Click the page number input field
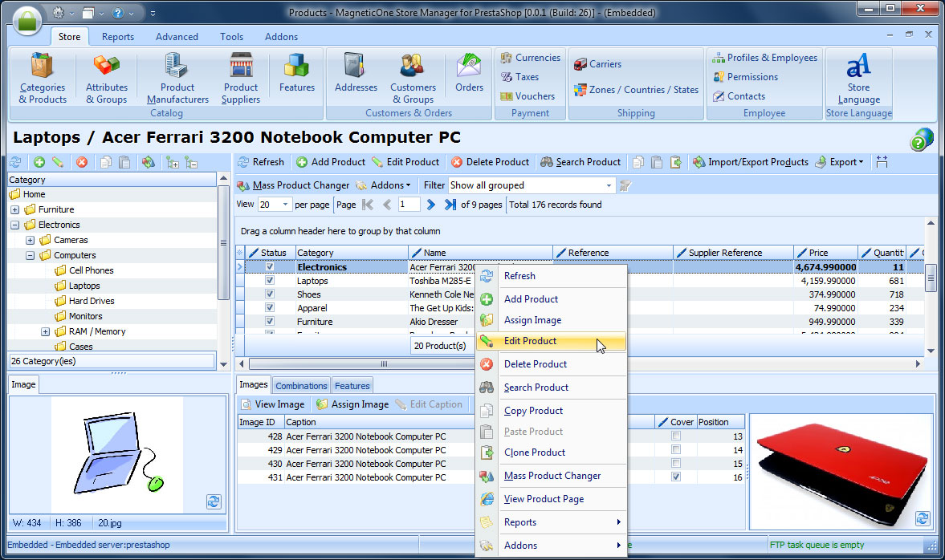The width and height of the screenshot is (945, 560). 409,205
